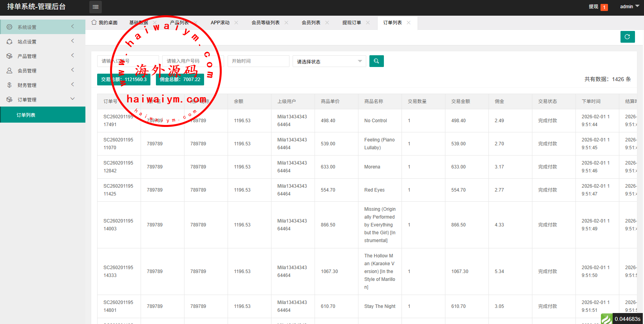Close the 会员等级列表 tab
The height and width of the screenshot is (324, 644).
click(x=286, y=23)
